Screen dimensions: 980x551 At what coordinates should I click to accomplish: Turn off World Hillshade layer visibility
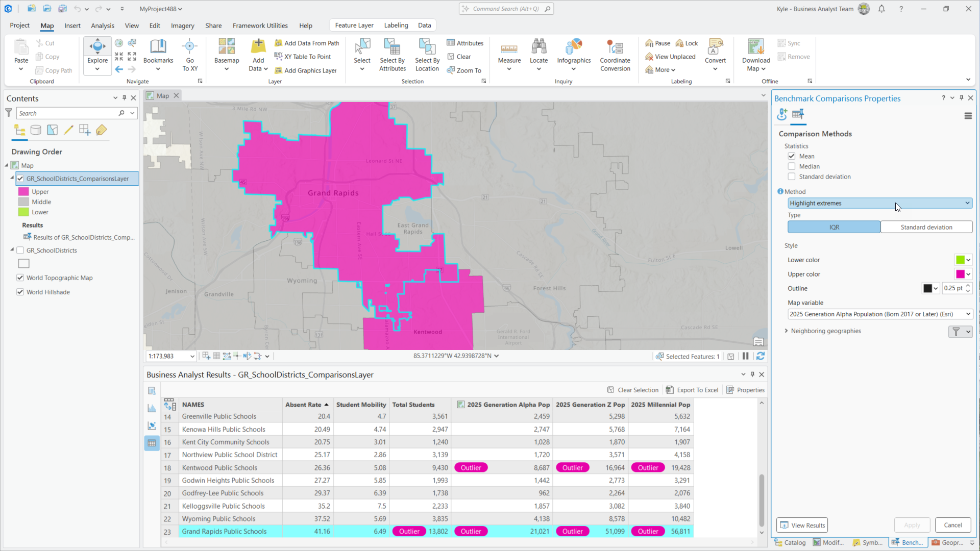20,292
